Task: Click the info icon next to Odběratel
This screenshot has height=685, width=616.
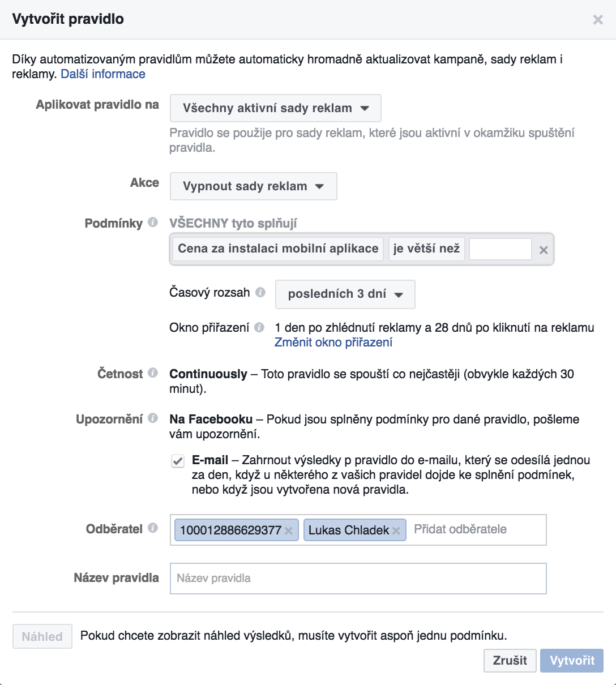Action: click(153, 528)
